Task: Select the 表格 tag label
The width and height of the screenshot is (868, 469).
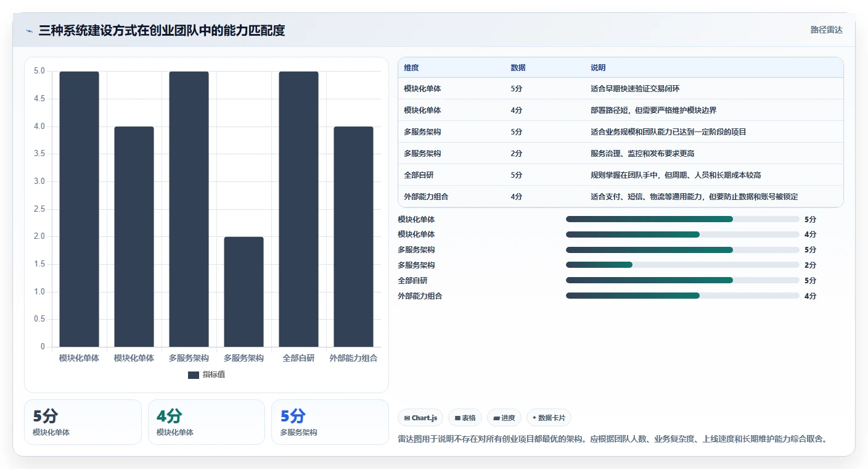Action: (x=469, y=418)
